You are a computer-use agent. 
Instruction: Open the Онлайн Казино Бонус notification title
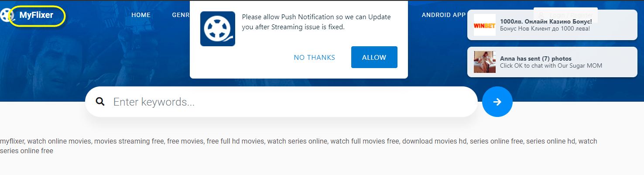(546, 21)
